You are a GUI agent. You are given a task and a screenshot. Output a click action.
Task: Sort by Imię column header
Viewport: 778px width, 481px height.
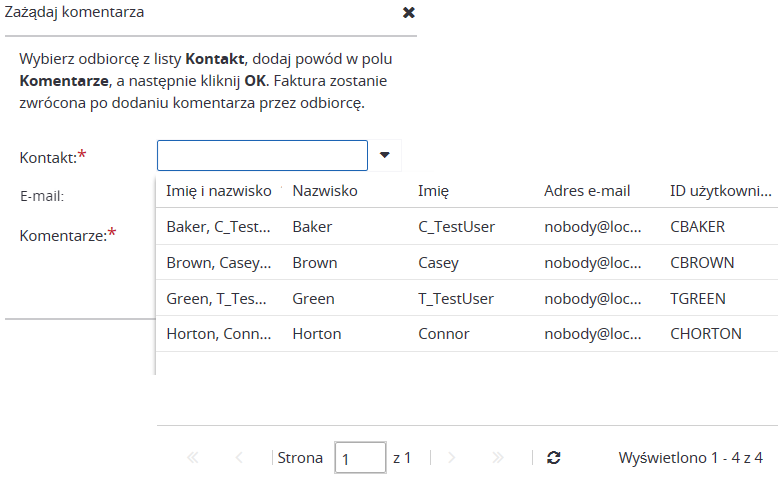click(433, 190)
